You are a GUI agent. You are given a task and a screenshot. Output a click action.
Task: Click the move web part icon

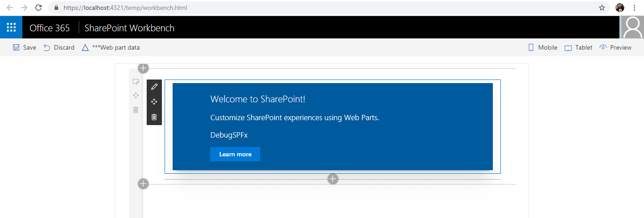[x=154, y=102]
